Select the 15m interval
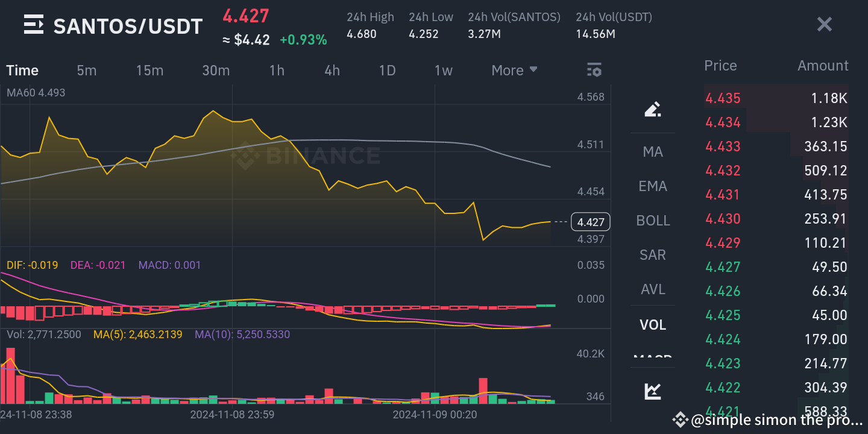Viewport: 868px width, 434px height. click(x=149, y=71)
